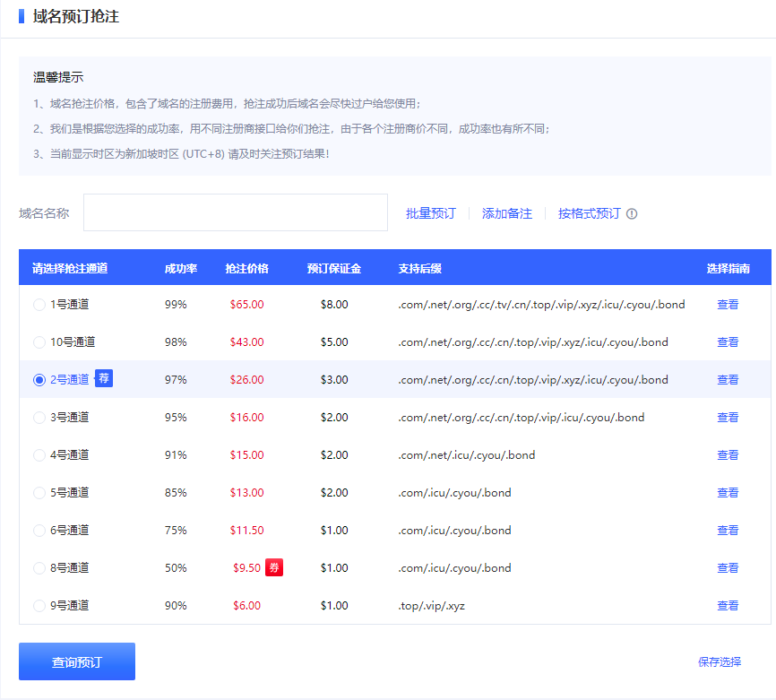This screenshot has width=776, height=700.
Task: Click the $5.00 deposit cell
Action: (334, 342)
